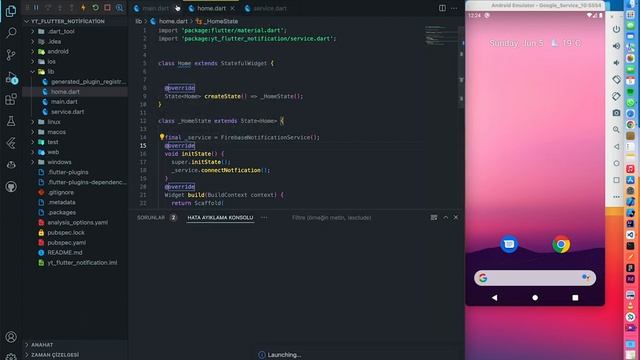Open the Testing flask view
This screenshot has height=360, width=640.
tap(11, 121)
